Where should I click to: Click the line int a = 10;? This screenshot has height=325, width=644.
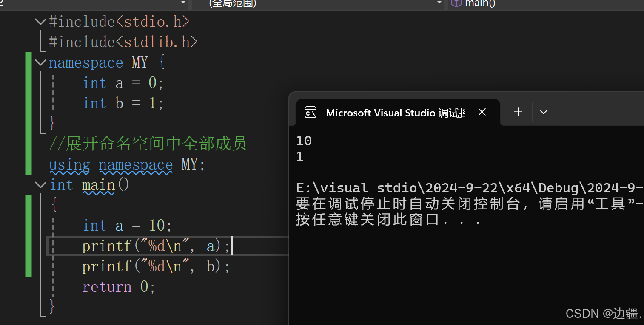127,226
